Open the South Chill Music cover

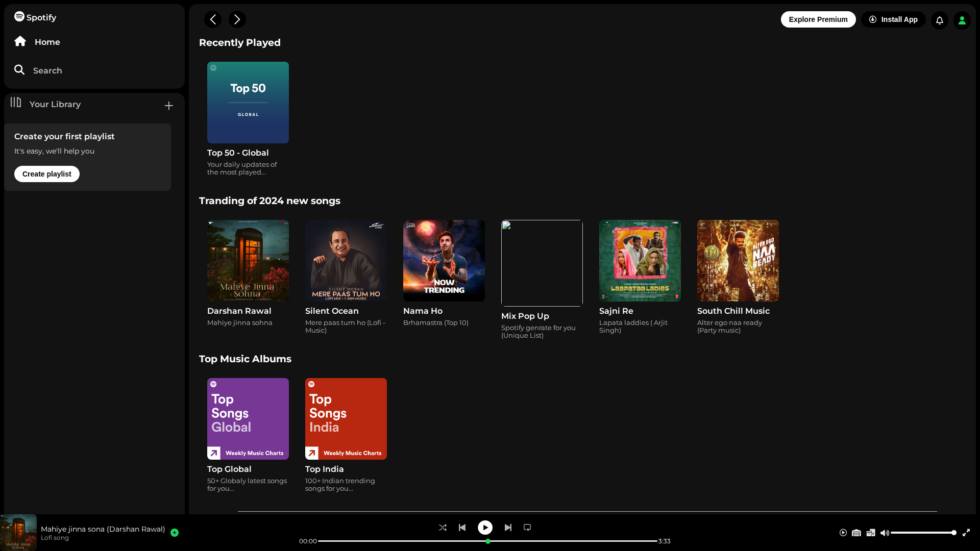pos(738,261)
